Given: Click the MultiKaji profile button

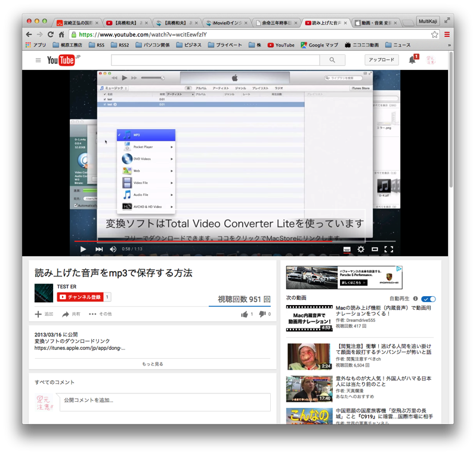Looking at the screenshot, I should (428, 21).
